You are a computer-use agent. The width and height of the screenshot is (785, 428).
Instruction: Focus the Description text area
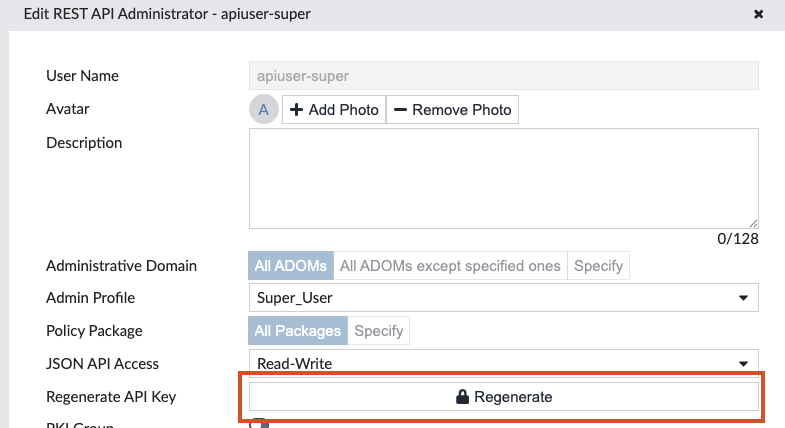(x=504, y=179)
